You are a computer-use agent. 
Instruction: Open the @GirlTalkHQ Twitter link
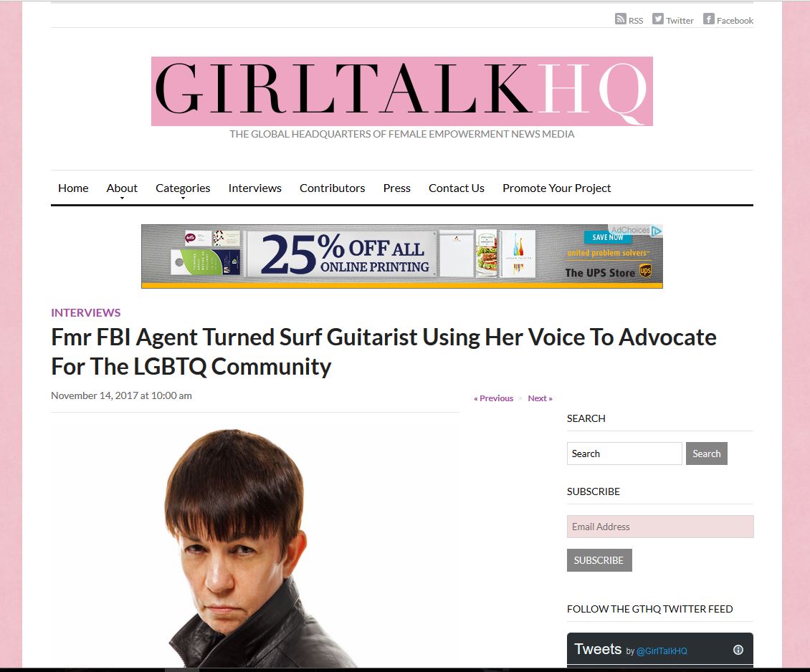coord(662,651)
